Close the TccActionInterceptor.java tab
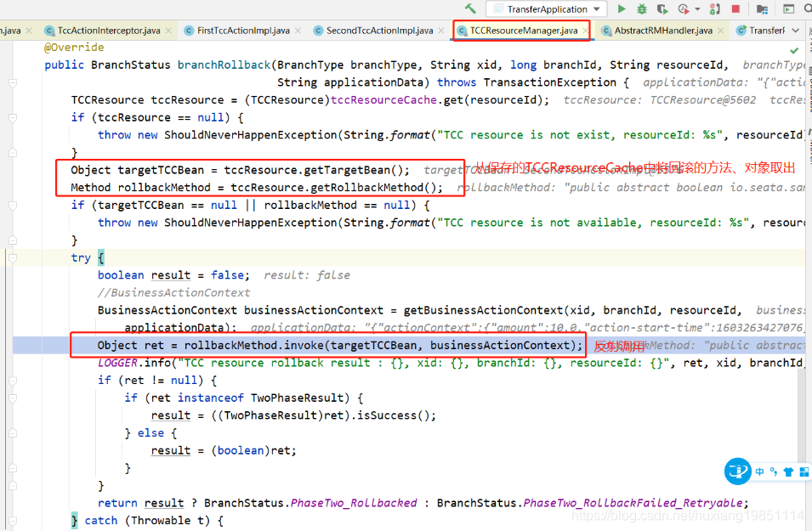The width and height of the screenshot is (812, 531). [168, 31]
